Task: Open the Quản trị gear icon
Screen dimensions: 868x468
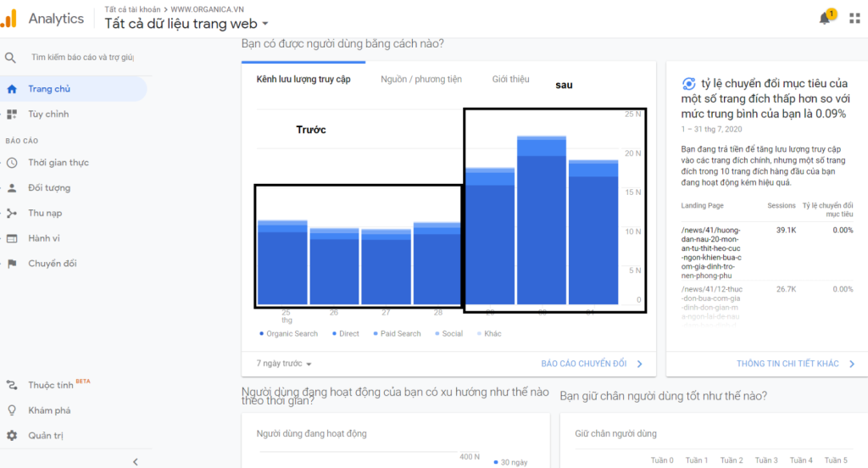Action: point(12,436)
